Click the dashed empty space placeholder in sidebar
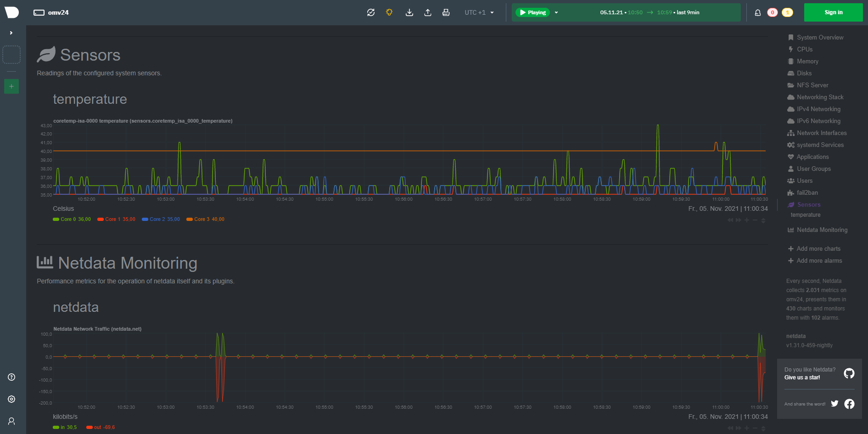Viewport: 868px width, 434px height. pyautogui.click(x=11, y=55)
